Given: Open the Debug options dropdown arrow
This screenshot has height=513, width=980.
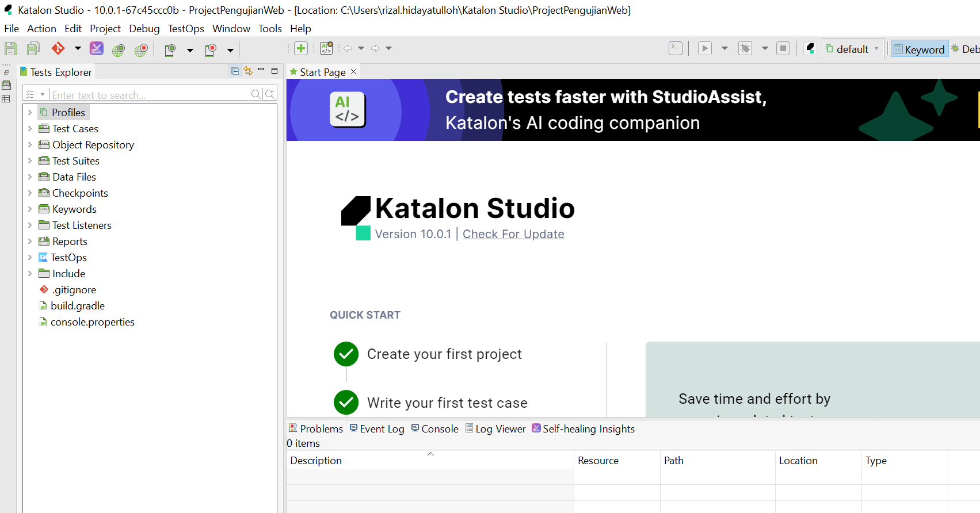Looking at the screenshot, I should [765, 48].
